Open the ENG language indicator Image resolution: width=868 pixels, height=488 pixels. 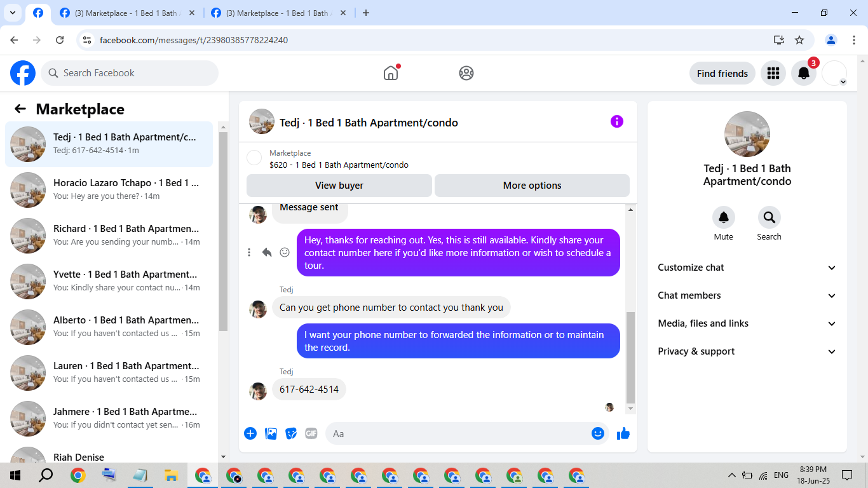tap(782, 475)
